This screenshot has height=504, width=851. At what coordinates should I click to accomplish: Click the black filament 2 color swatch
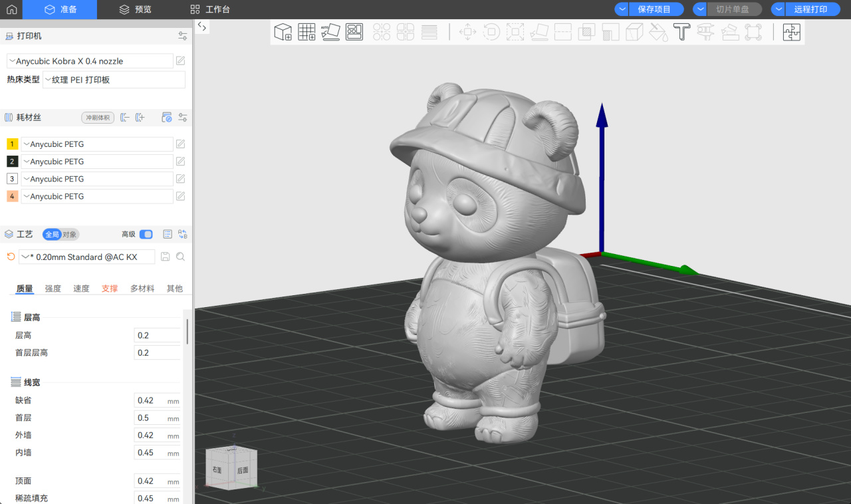12,162
